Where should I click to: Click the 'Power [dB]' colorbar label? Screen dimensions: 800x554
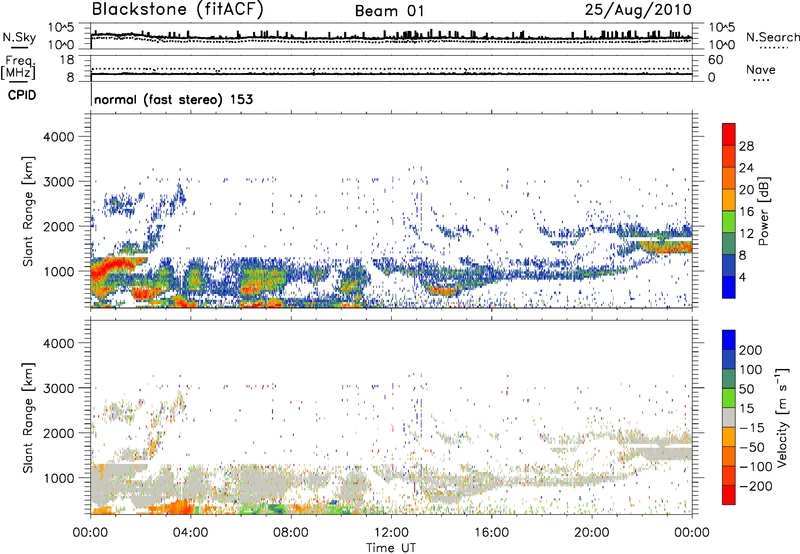(763, 211)
